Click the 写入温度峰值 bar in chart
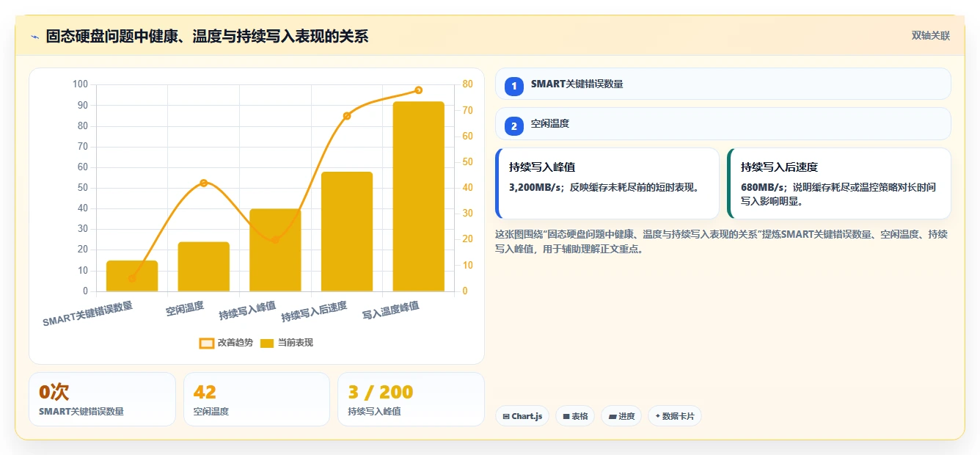 pos(419,197)
